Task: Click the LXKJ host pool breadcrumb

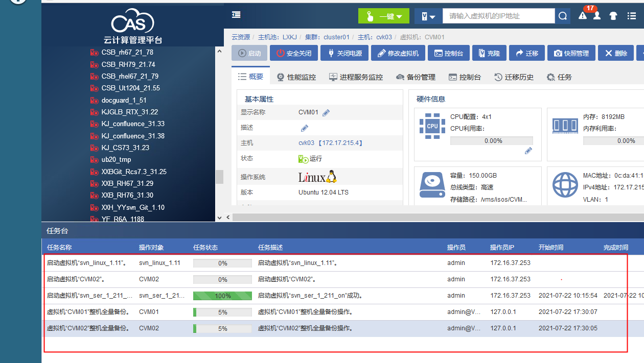Action: coord(290,37)
